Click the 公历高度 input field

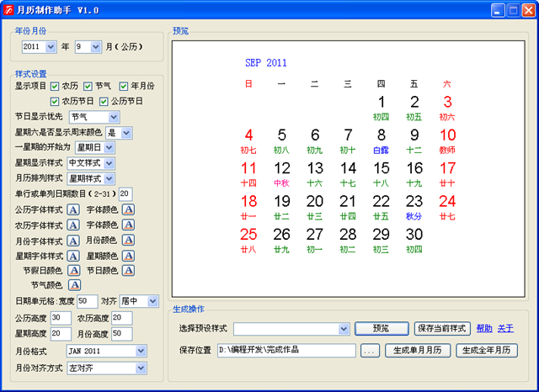click(61, 318)
